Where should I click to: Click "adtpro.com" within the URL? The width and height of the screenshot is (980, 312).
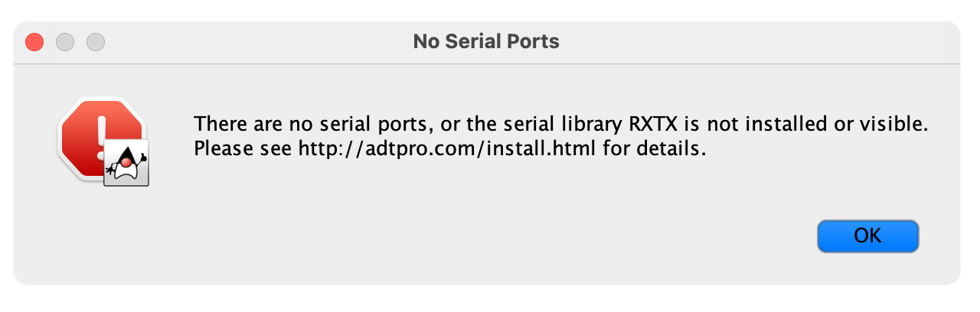tap(433, 149)
